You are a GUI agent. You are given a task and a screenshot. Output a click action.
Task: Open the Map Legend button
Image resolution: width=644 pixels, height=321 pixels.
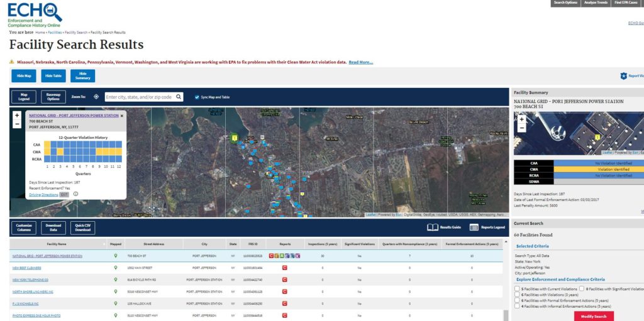24,97
